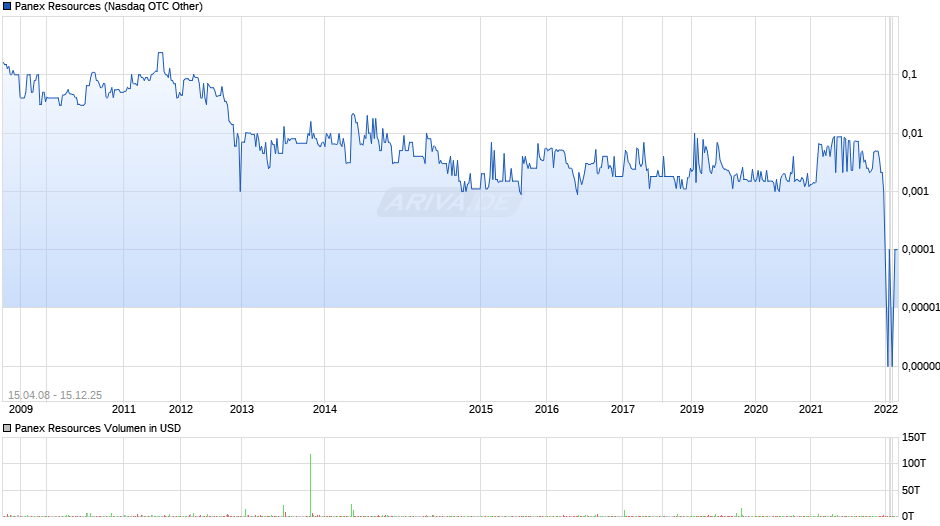Click the 100T volume axis label
The image size is (940, 526).
coord(914,463)
